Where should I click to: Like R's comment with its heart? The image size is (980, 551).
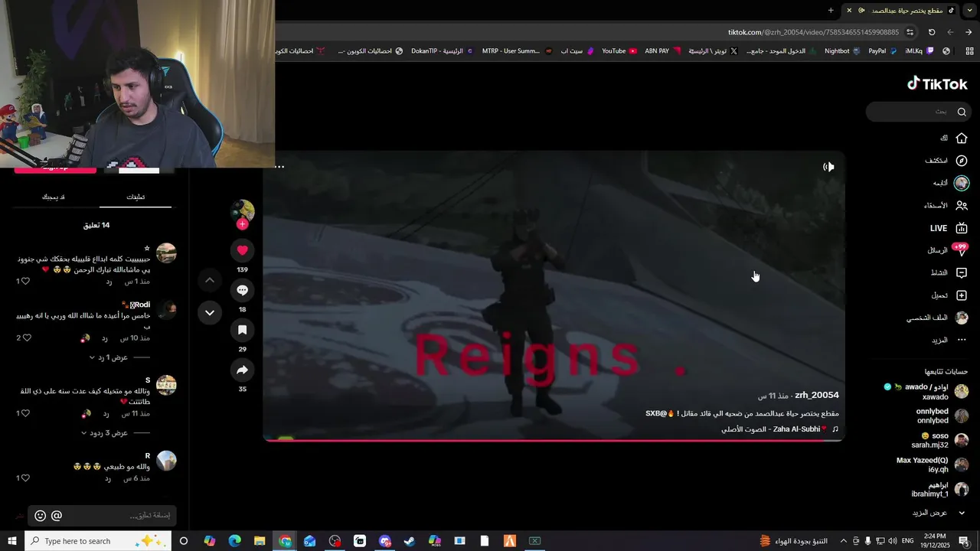(25, 478)
